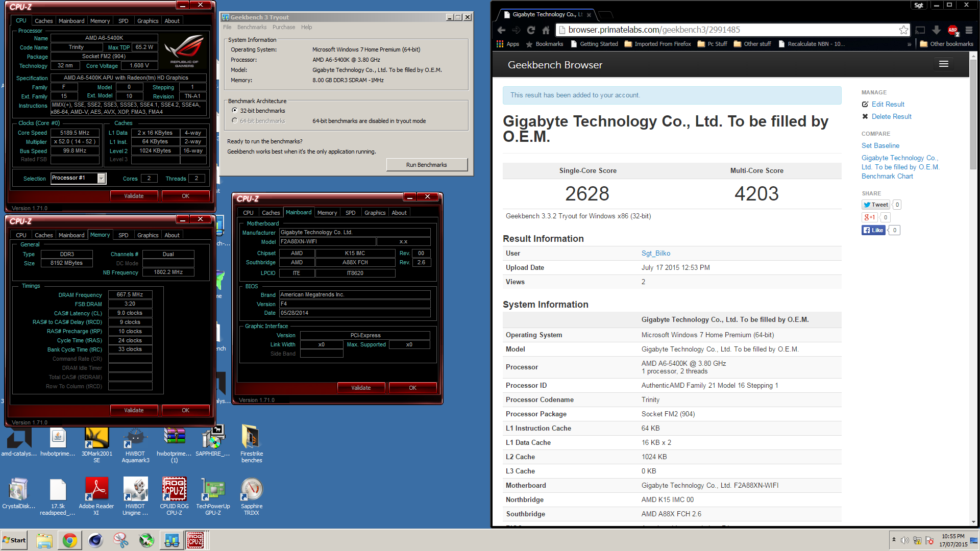
Task: Select 64-bit benchmarks radio button
Action: 235,121
